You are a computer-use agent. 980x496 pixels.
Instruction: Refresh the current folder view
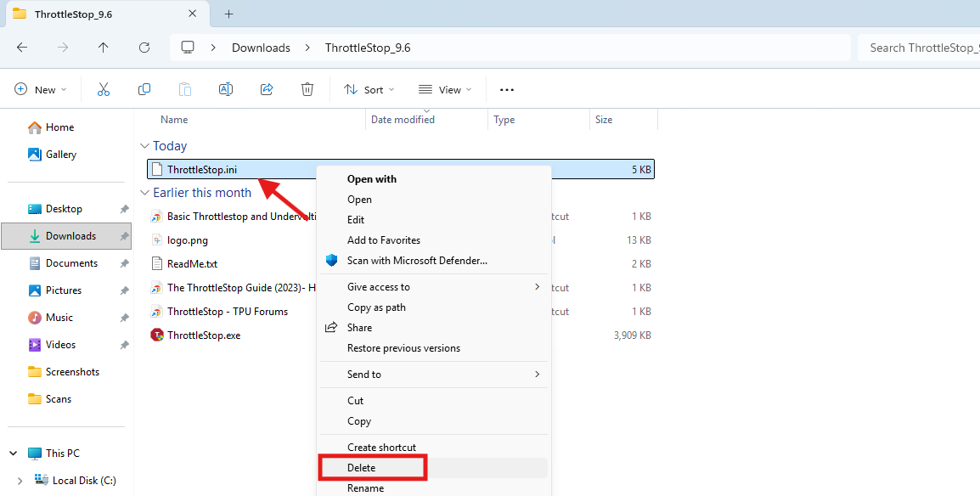point(144,48)
